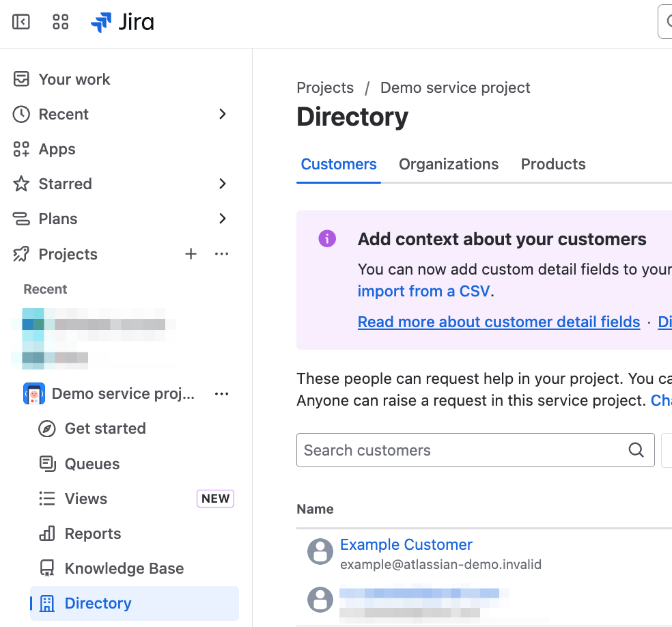Click Read more about customer detail fields
Image resolution: width=672 pixels, height=627 pixels.
point(499,322)
